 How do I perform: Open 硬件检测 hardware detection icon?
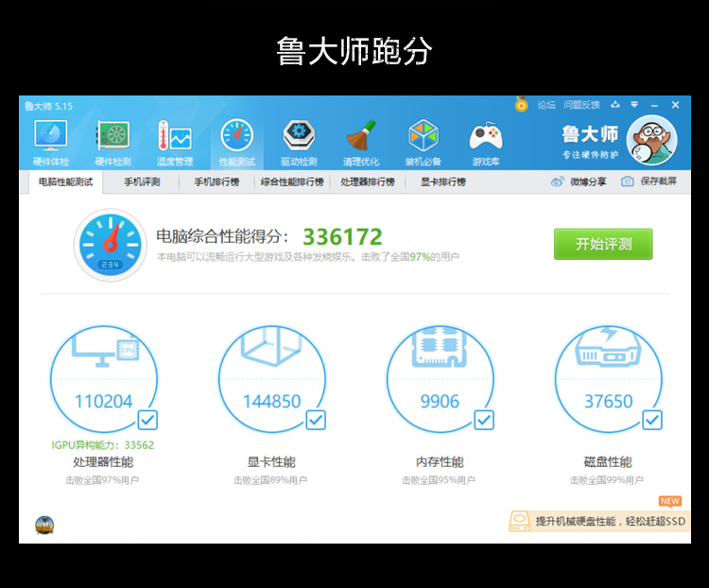[x=113, y=136]
